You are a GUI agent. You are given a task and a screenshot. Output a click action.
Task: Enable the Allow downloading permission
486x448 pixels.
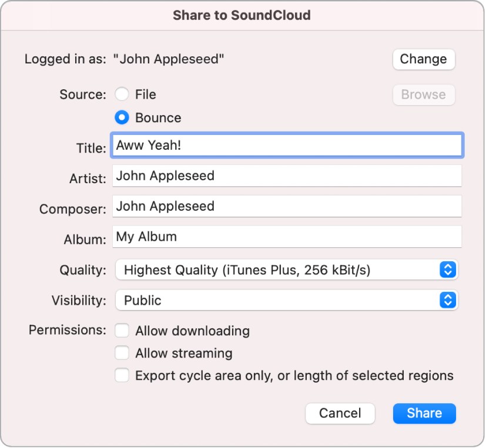122,331
